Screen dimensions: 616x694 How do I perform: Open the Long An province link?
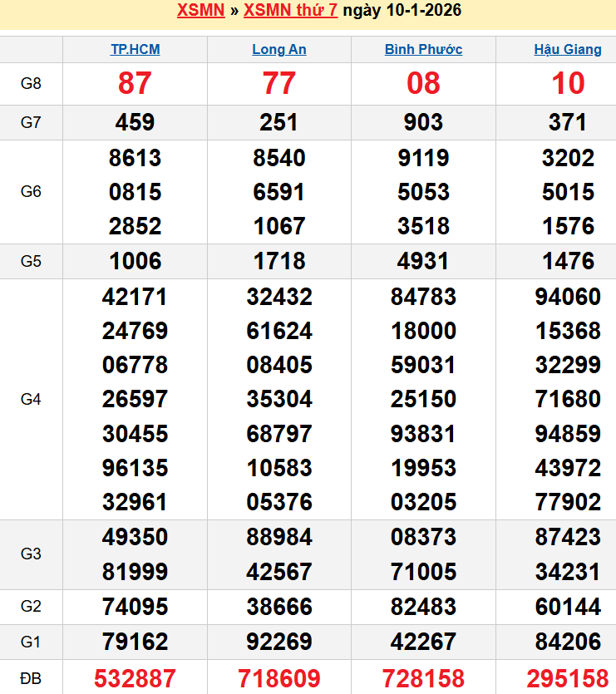(279, 49)
